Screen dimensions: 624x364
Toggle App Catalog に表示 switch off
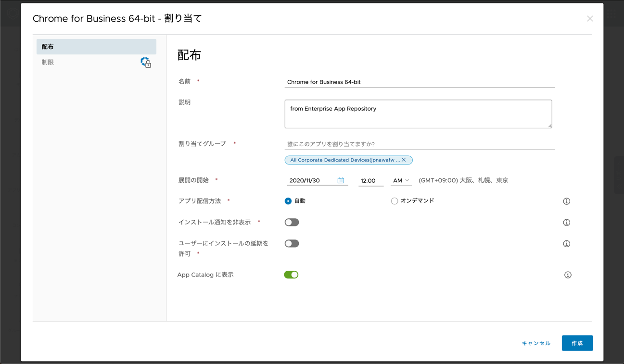pos(291,275)
